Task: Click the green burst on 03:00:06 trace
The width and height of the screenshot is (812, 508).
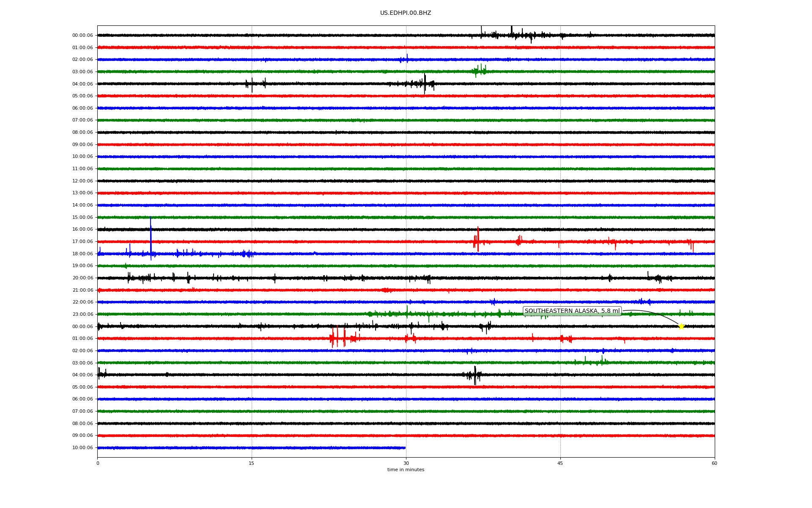Action: (480, 71)
